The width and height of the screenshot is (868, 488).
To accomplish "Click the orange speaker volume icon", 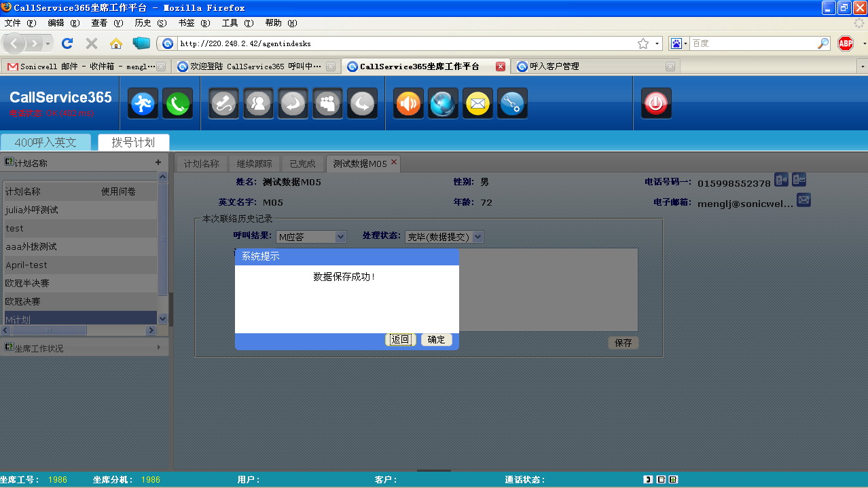I will pyautogui.click(x=408, y=104).
